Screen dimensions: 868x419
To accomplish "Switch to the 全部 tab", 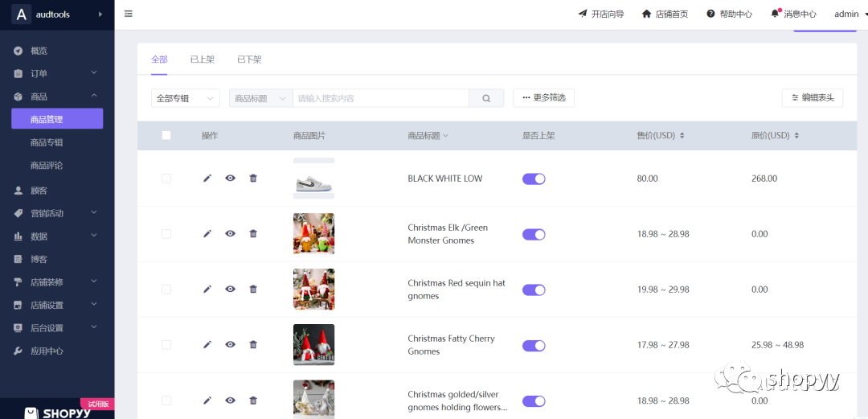I will pos(159,60).
